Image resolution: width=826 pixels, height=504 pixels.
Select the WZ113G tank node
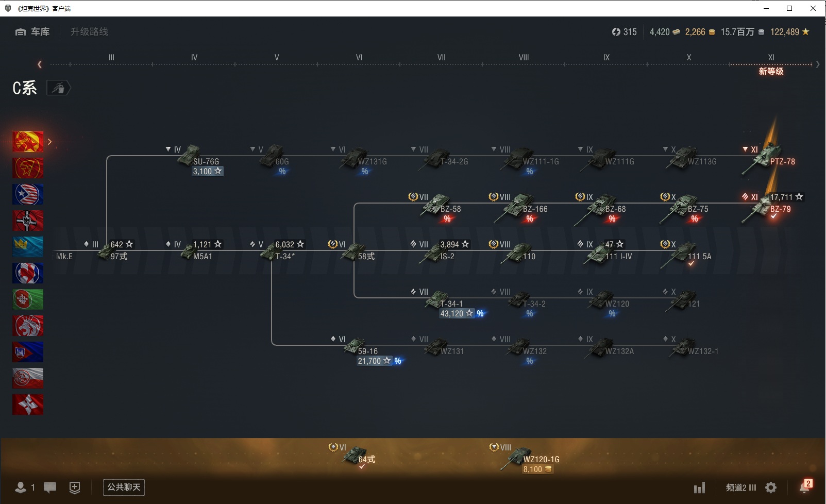(689, 157)
